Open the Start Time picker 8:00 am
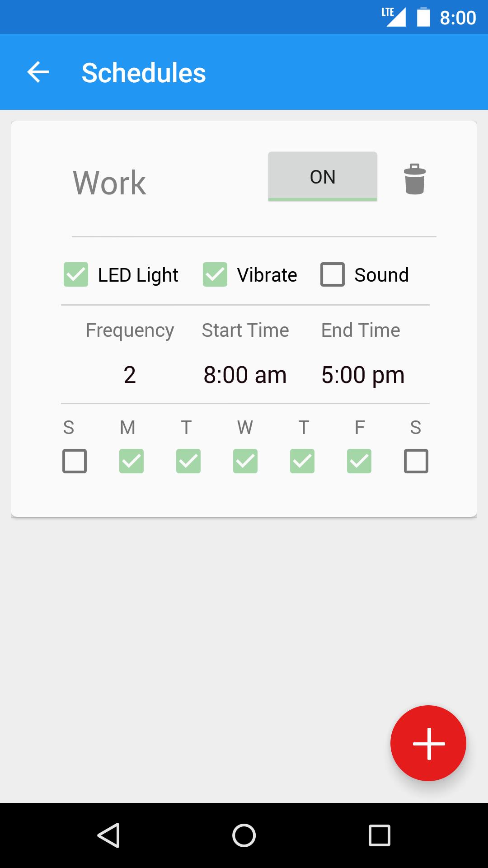The width and height of the screenshot is (488, 868). [x=245, y=375]
